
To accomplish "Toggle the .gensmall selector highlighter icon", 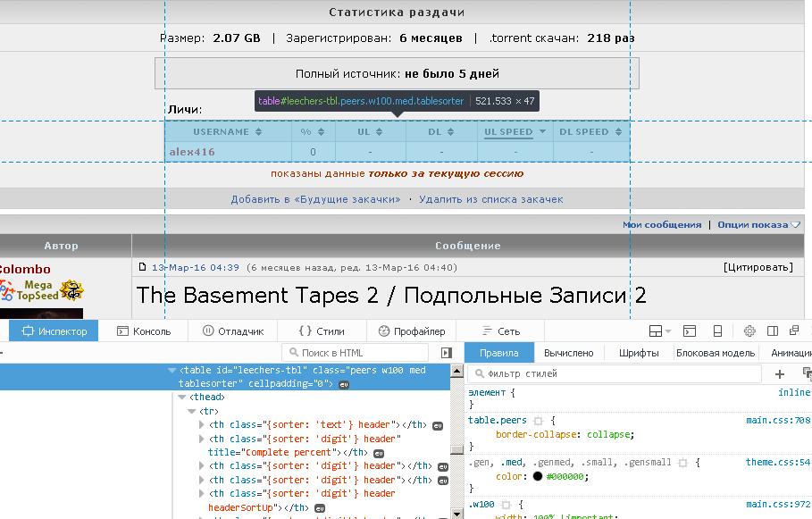I will coord(682,463).
